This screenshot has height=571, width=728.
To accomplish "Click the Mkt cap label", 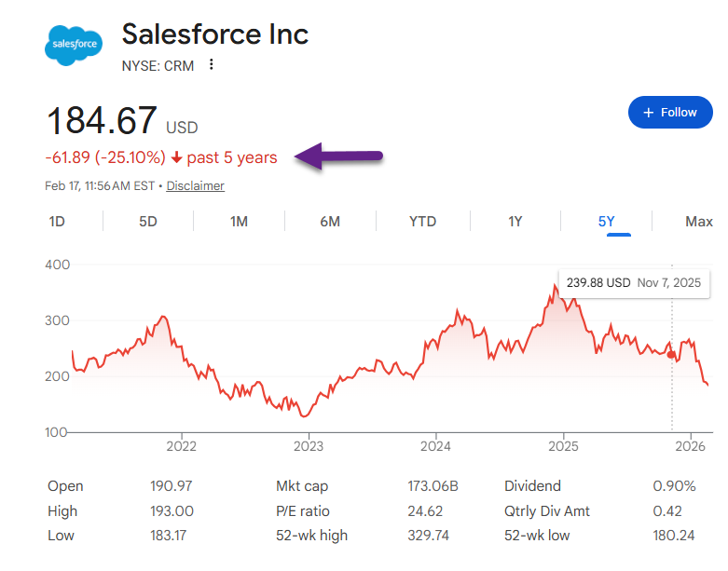I will (302, 486).
